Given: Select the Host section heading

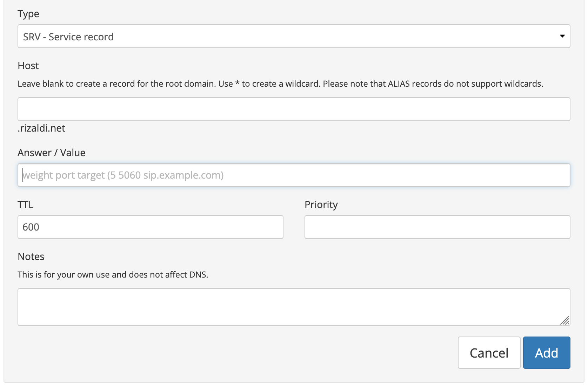Looking at the screenshot, I should click(x=28, y=66).
